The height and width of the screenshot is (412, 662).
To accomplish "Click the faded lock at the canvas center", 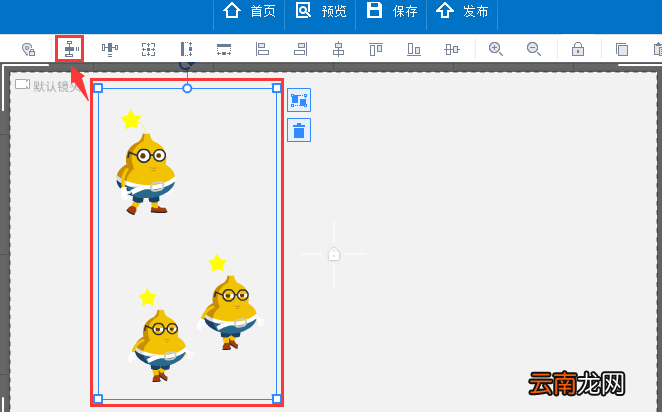I will click(334, 254).
